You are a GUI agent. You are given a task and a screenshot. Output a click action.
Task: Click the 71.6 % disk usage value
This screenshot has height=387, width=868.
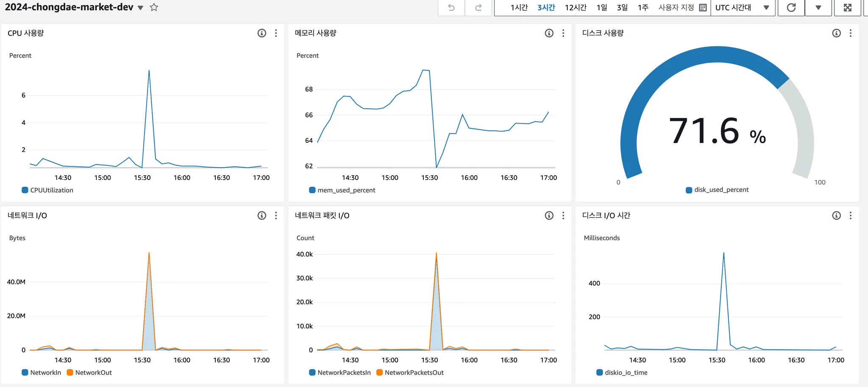[717, 131]
